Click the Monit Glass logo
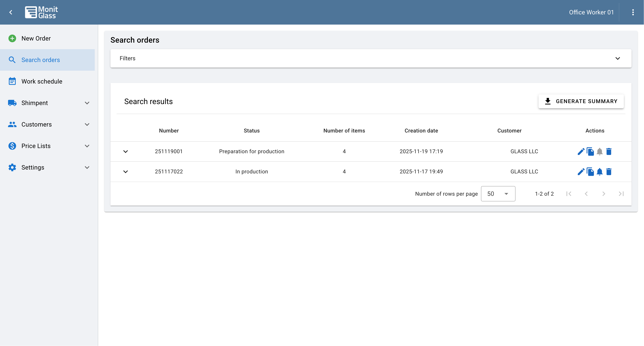Image resolution: width=644 pixels, height=346 pixels. pos(41,12)
